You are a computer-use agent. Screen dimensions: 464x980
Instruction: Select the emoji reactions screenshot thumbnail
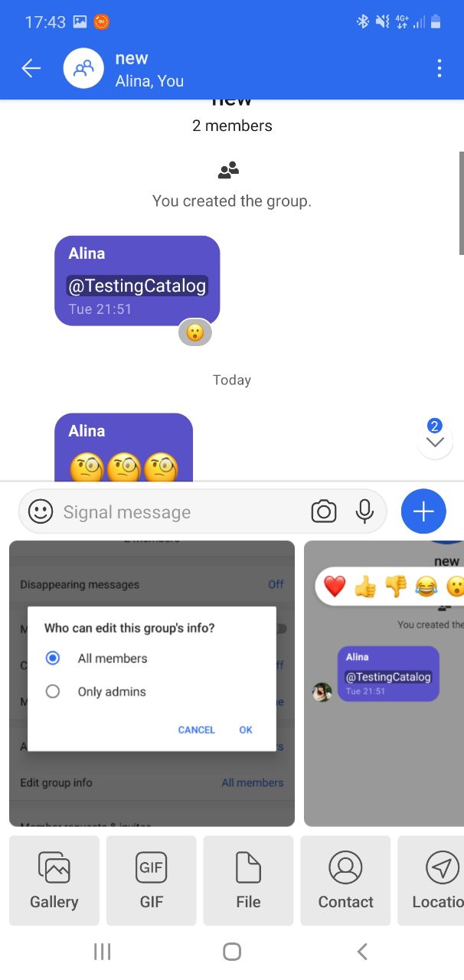[x=384, y=684]
